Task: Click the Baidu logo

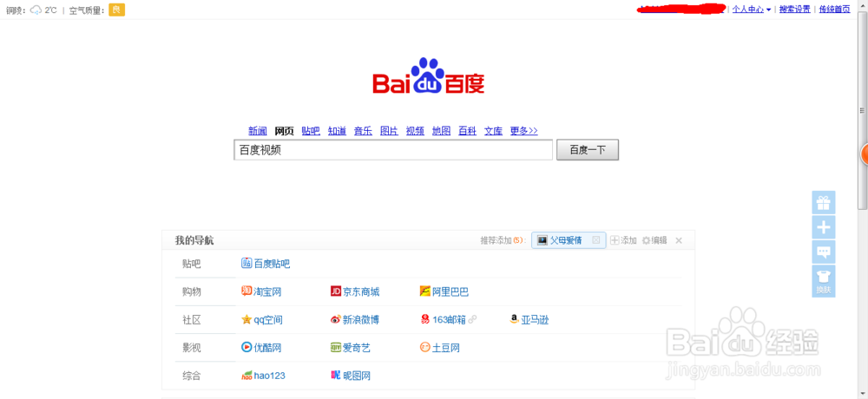Action: pyautogui.click(x=429, y=76)
